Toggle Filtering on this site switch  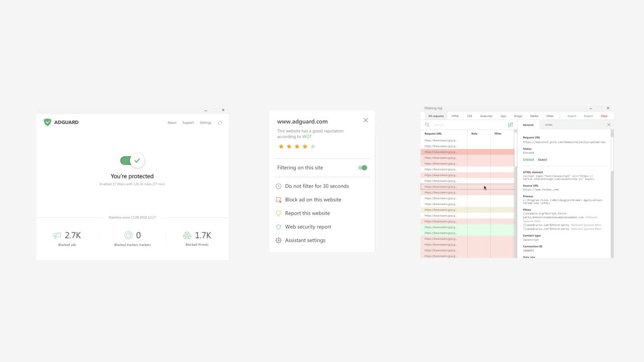[x=363, y=167]
